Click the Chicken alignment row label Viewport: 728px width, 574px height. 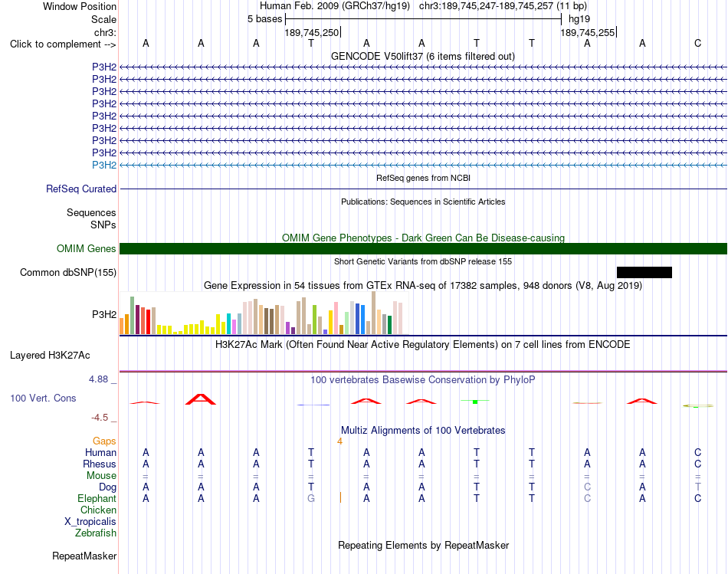coord(98,510)
